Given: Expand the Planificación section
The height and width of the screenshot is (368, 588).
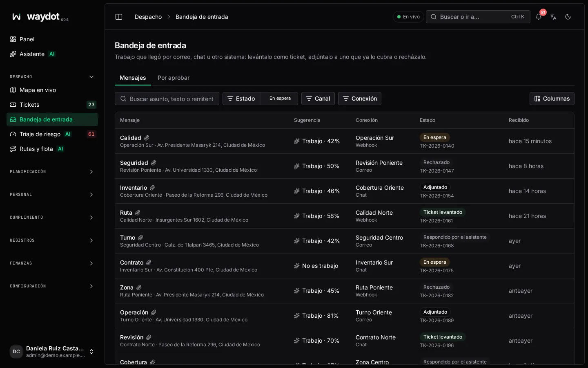Looking at the screenshot, I should point(52,172).
